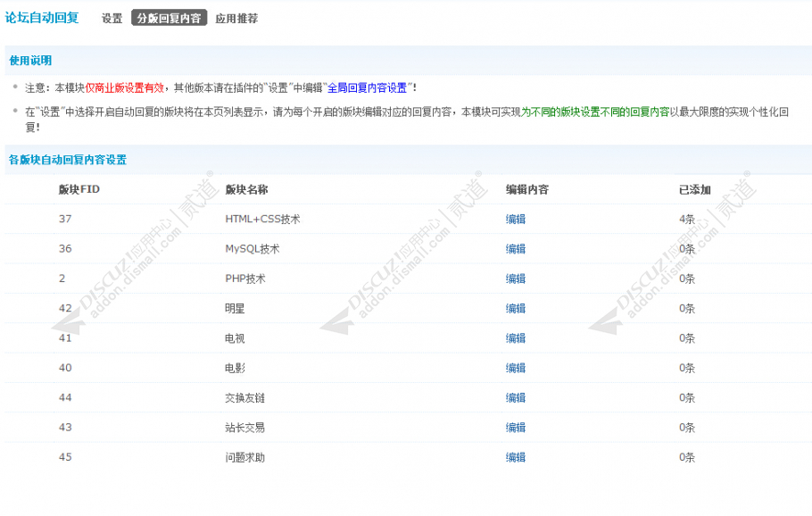Click the MySQL技术 board name
The image size is (812, 516).
click(x=253, y=249)
